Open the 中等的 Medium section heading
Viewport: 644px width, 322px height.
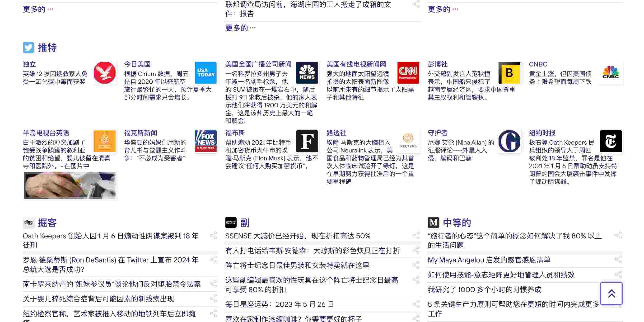pyautogui.click(x=457, y=223)
